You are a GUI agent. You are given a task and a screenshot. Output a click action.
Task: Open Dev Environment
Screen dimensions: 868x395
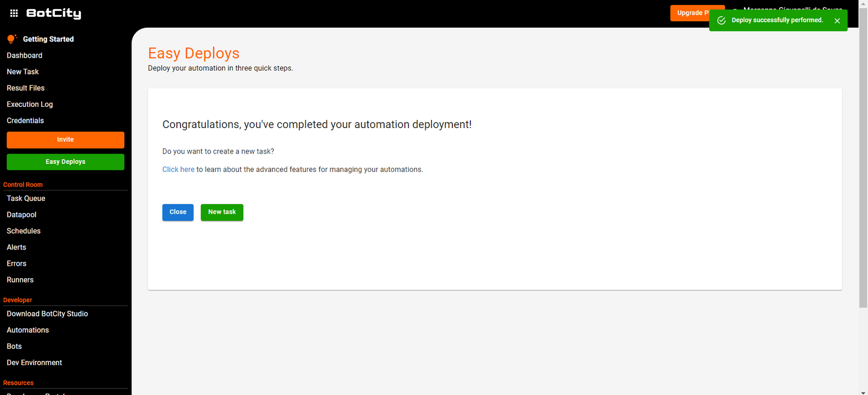click(x=34, y=362)
